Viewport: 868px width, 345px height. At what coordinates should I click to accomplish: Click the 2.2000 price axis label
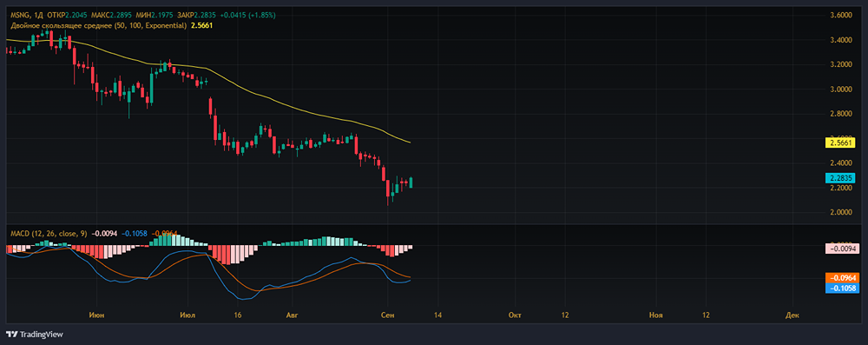click(x=841, y=189)
